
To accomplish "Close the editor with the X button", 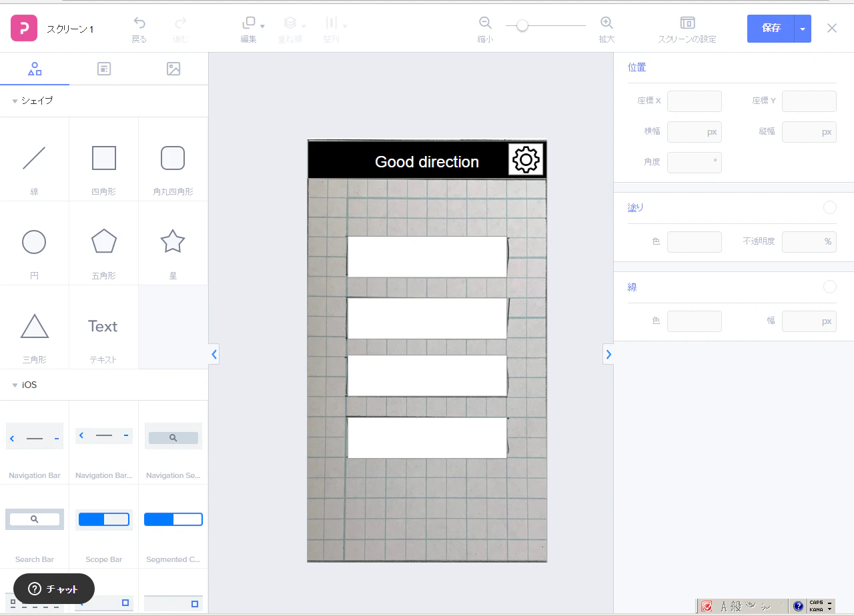I will tap(832, 28).
